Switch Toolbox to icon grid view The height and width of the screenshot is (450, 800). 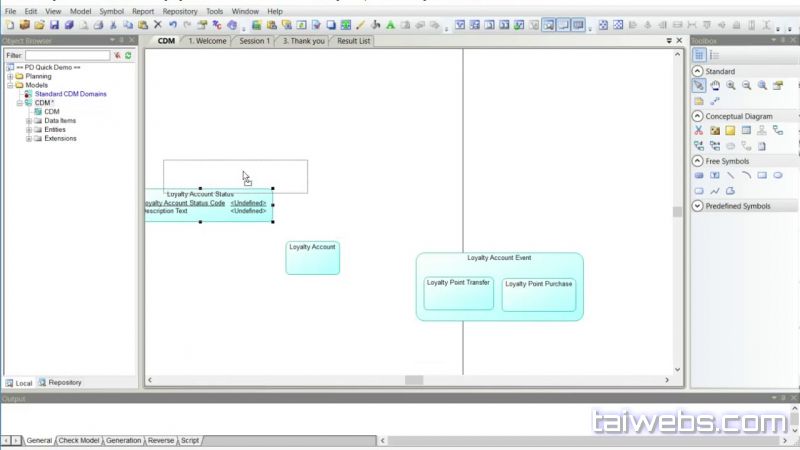(699, 55)
